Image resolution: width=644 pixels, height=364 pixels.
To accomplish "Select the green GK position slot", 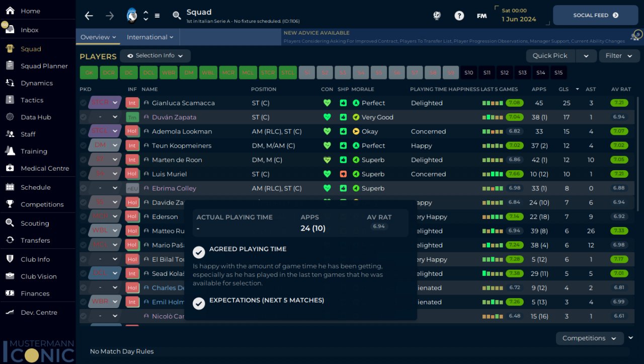I will click(x=89, y=72).
